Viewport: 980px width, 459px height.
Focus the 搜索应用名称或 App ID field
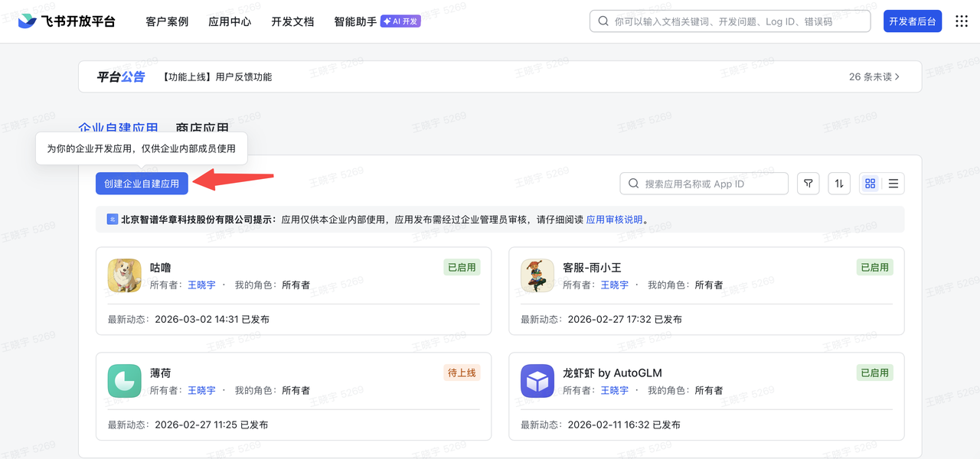pos(712,184)
